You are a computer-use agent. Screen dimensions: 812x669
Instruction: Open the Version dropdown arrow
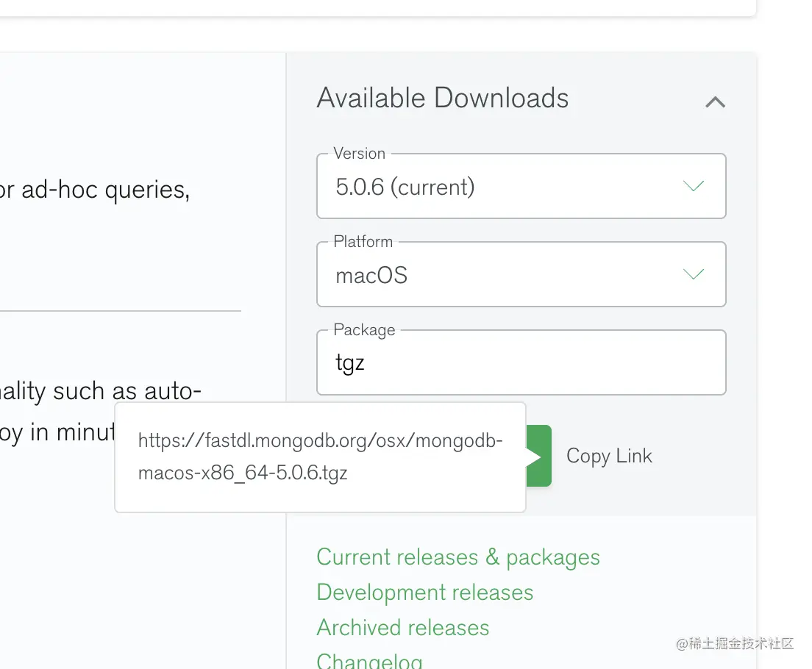(x=693, y=186)
